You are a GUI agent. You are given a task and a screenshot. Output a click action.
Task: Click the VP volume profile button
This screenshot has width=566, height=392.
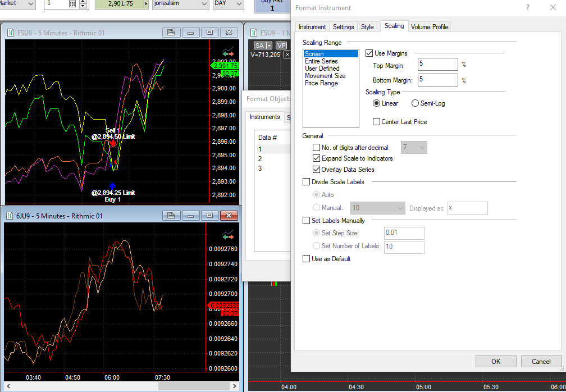[281, 45]
